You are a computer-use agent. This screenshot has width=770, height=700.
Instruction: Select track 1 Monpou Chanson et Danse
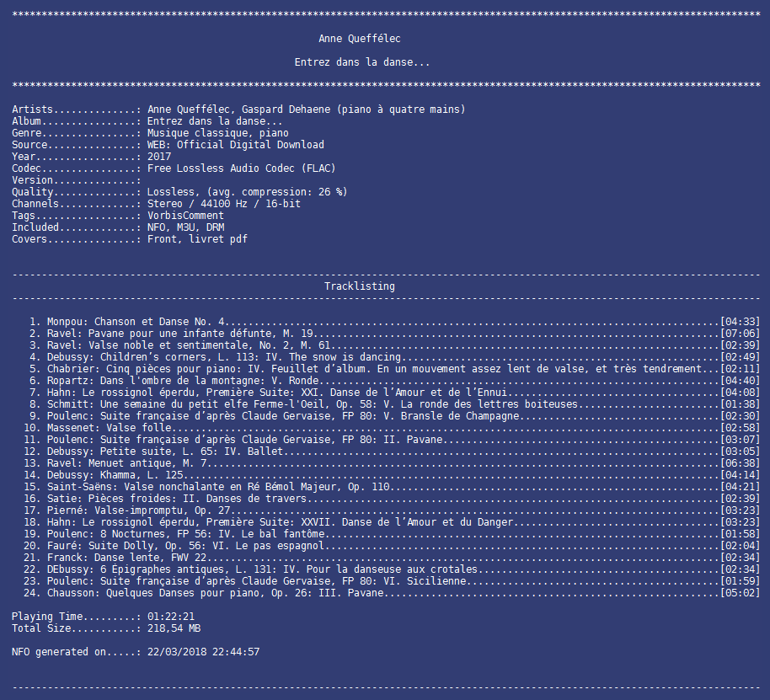[394, 322]
